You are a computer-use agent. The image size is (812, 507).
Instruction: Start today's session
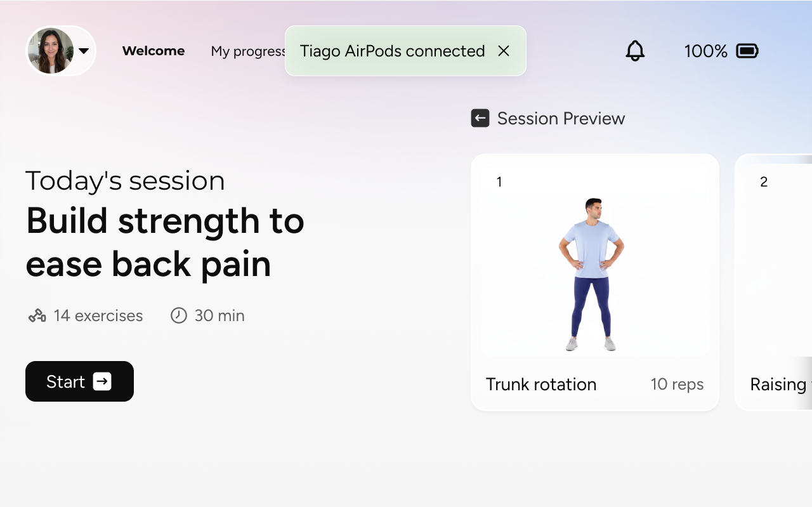[x=79, y=381]
